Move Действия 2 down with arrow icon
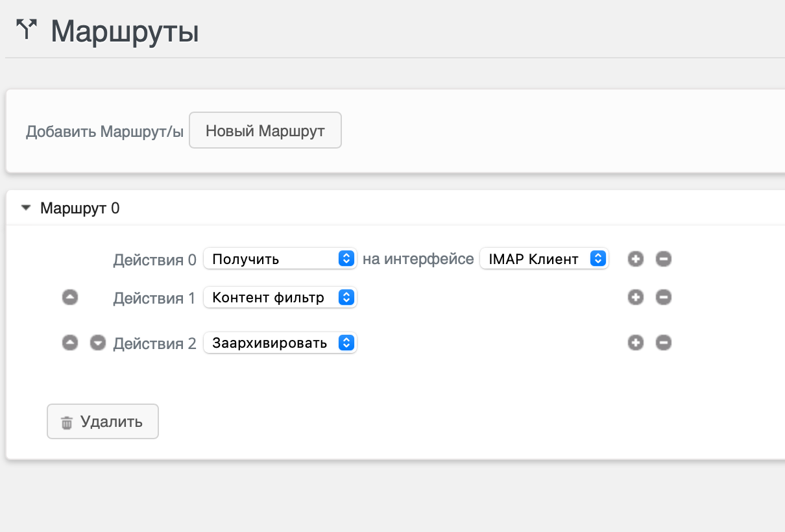The width and height of the screenshot is (785, 532). pyautogui.click(x=97, y=343)
